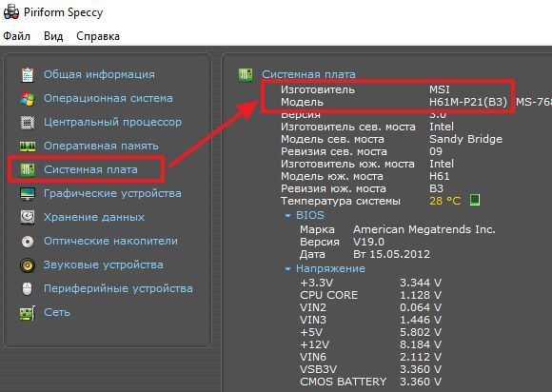The height and width of the screenshot is (392, 552).
Task: Show Звуковые устройства section
Action: 103,265
